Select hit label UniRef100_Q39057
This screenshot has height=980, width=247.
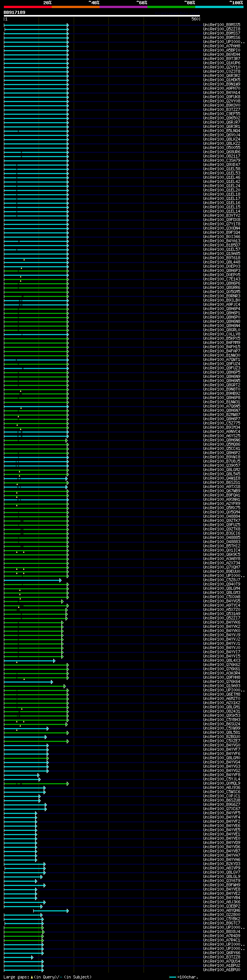(222, 466)
